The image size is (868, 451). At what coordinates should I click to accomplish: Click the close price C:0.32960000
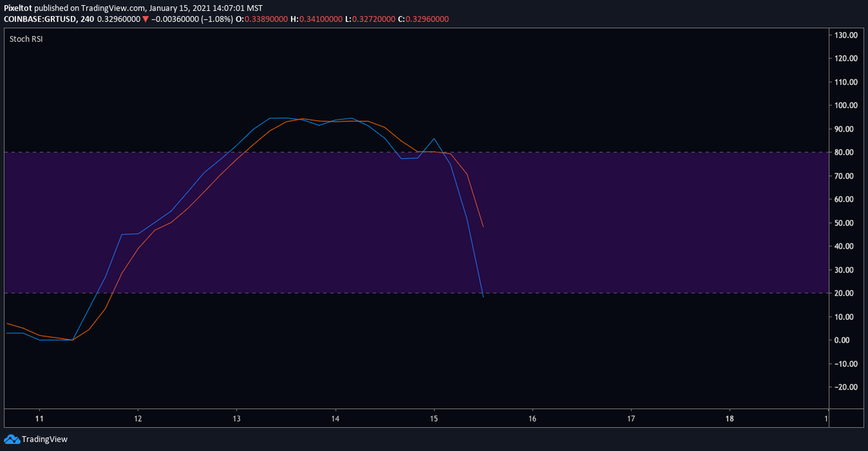(x=423, y=18)
